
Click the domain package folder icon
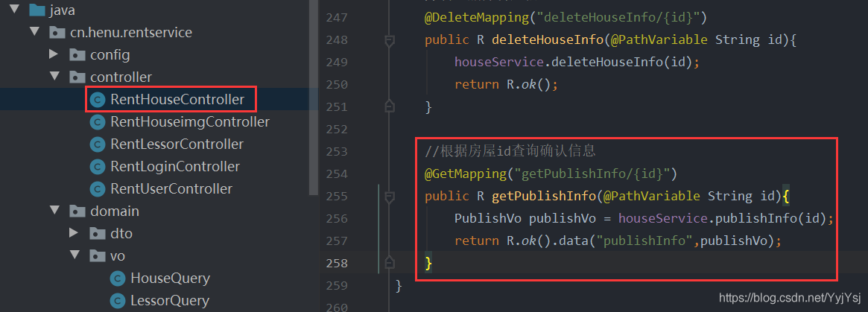point(77,211)
